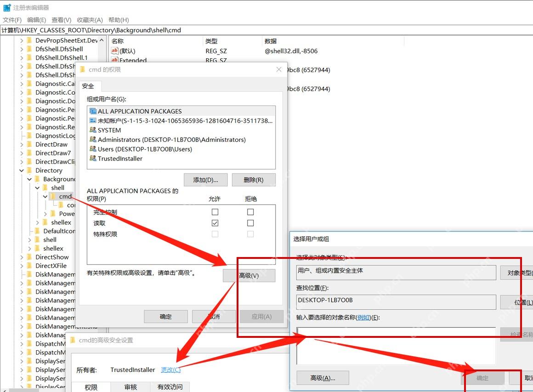Click the folder icon of DirectShow key
The height and width of the screenshot is (392, 533).
pos(29,257)
